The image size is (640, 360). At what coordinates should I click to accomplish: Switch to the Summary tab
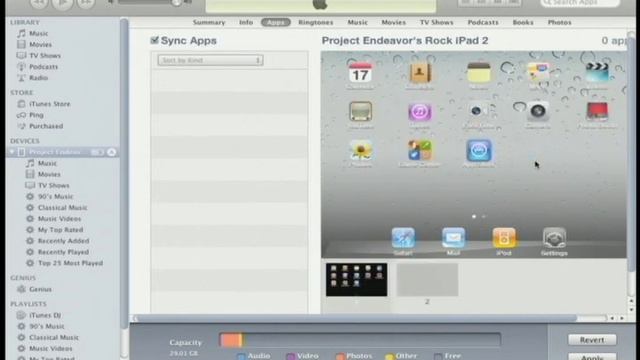pos(209,22)
